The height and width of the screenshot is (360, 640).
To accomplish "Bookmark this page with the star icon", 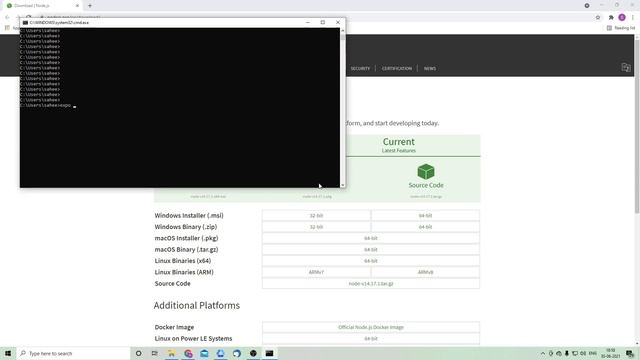I will (x=598, y=18).
